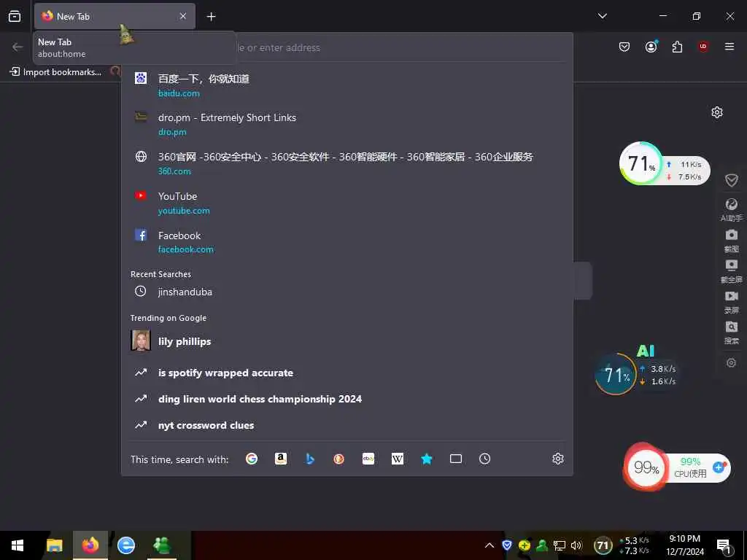Screen dimensions: 747x560
Task: Select recent search jinshanduba
Action: [x=347, y=292]
